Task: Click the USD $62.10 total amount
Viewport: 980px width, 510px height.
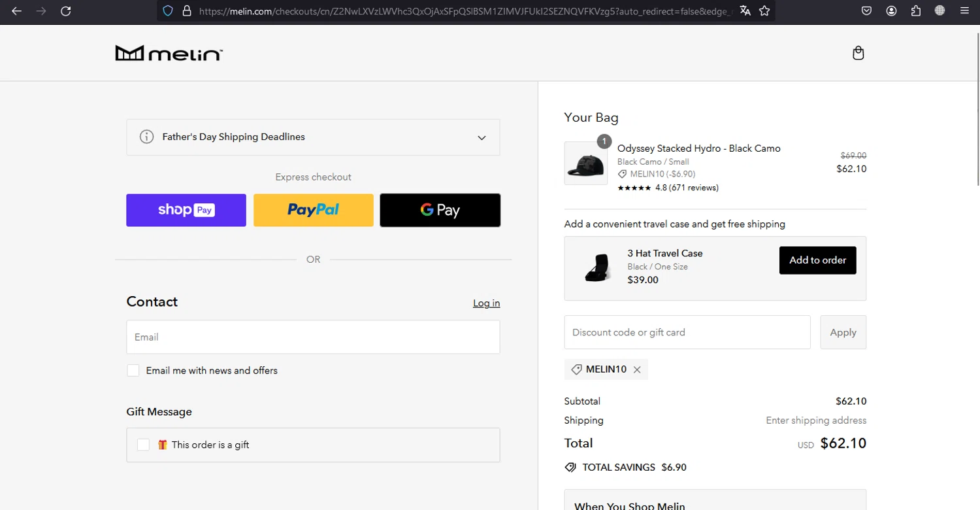Action: pos(832,443)
